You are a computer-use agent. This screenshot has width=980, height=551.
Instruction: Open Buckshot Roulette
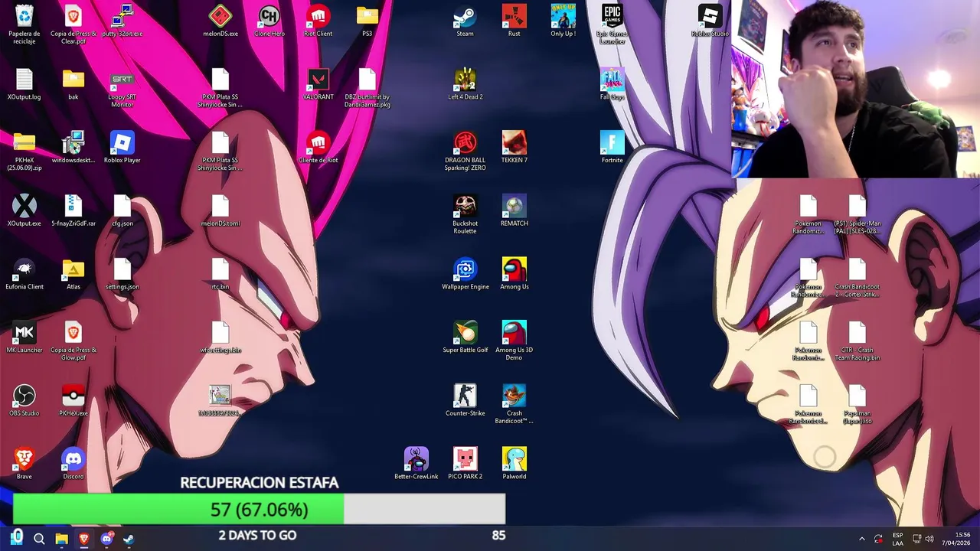465,214
